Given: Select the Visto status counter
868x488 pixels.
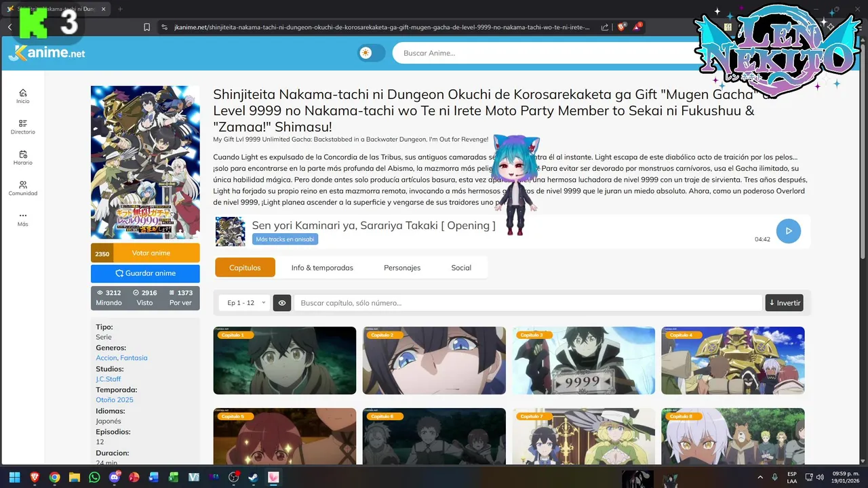Looking at the screenshot, I should [145, 298].
